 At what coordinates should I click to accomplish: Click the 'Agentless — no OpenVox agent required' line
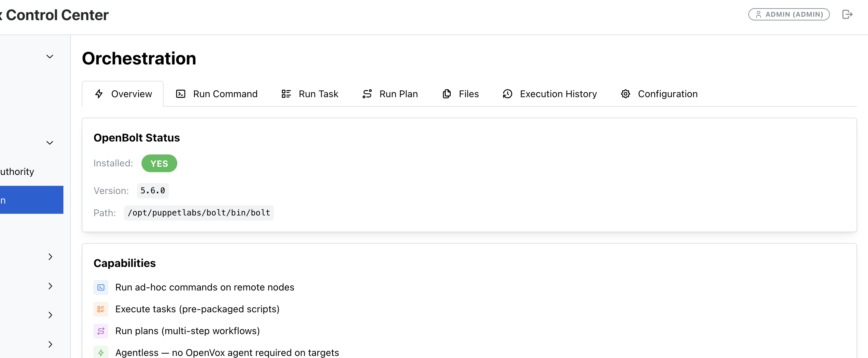tap(227, 353)
